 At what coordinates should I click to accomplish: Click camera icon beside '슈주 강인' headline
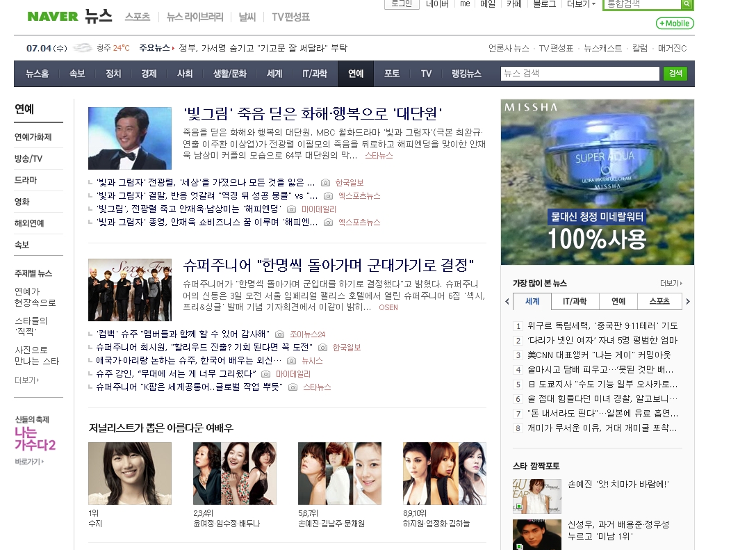point(265,374)
